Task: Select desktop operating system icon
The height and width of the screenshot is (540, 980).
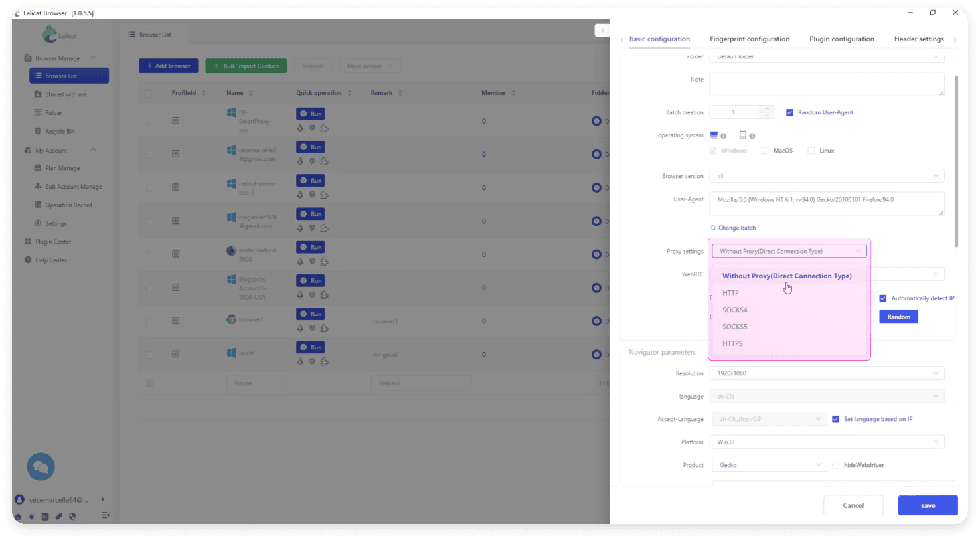Action: (714, 135)
